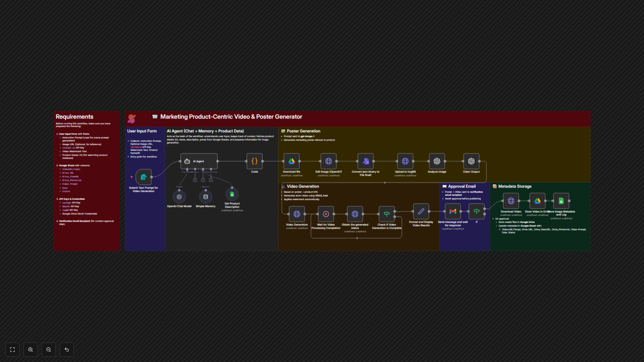The width and height of the screenshot is (644, 362).
Task: Click the Gmail Send message node
Action: click(x=452, y=211)
